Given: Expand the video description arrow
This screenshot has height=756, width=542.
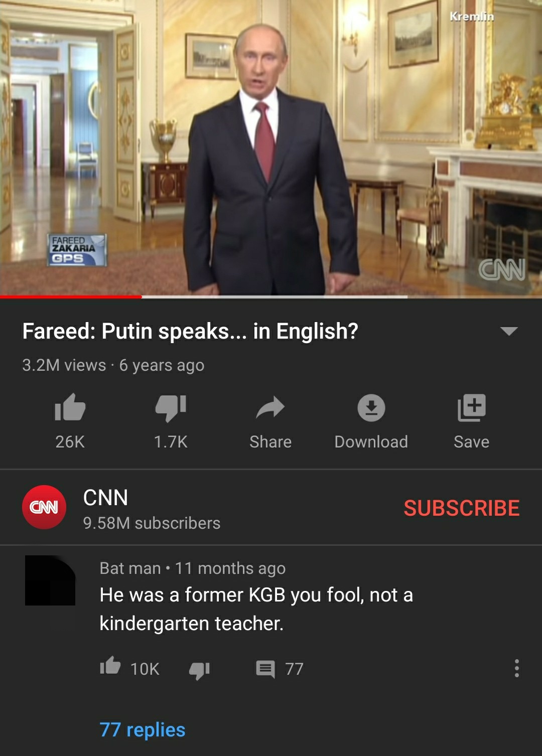Looking at the screenshot, I should pyautogui.click(x=509, y=331).
